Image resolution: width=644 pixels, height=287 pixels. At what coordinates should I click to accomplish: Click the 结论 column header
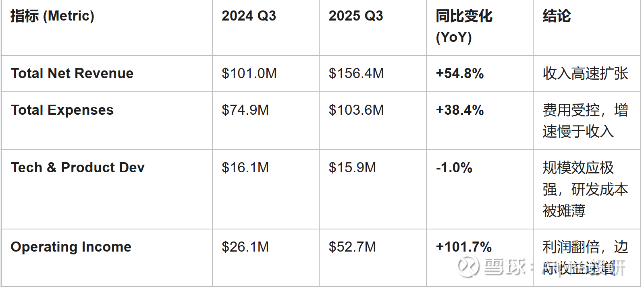click(x=557, y=16)
